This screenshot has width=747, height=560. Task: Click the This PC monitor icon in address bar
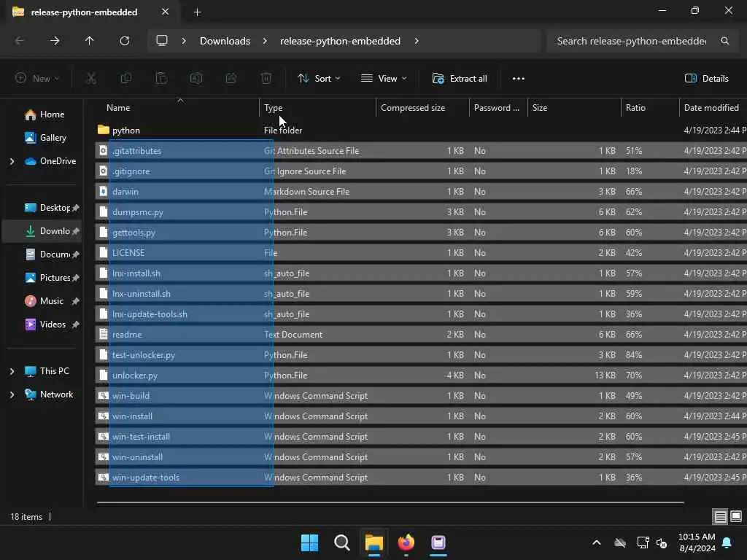(162, 41)
